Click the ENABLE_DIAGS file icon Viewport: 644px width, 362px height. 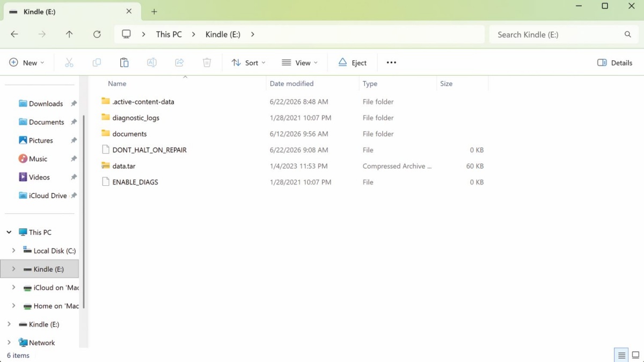pyautogui.click(x=105, y=182)
